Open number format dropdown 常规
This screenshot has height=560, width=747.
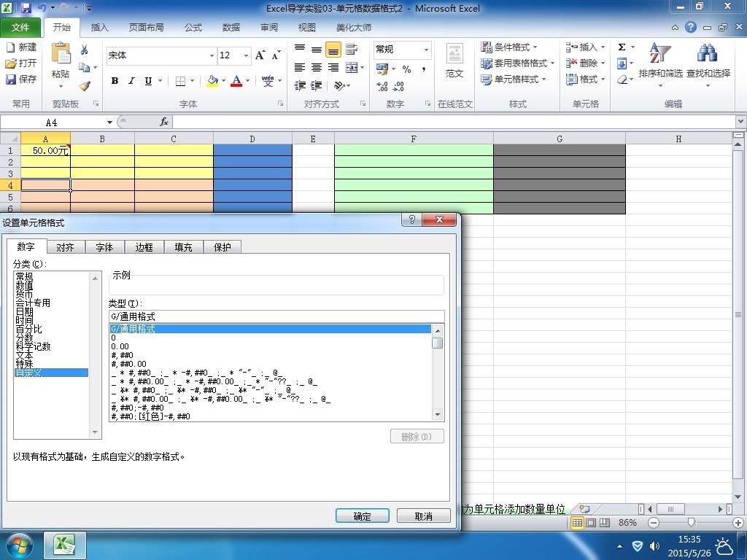point(426,49)
